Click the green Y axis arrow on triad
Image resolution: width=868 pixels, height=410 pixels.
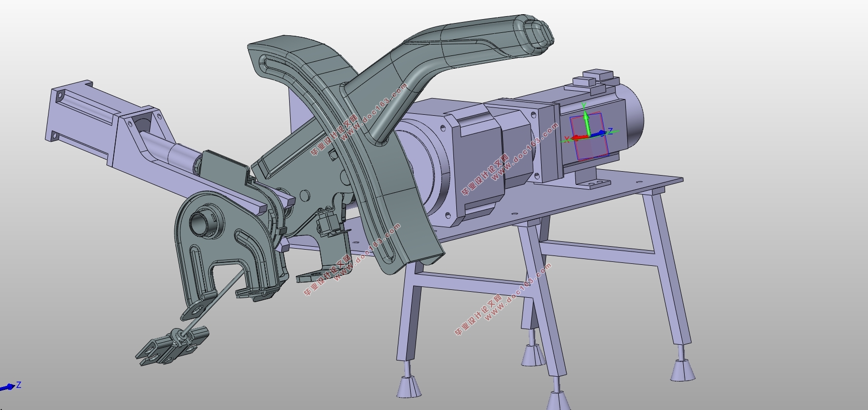click(585, 117)
